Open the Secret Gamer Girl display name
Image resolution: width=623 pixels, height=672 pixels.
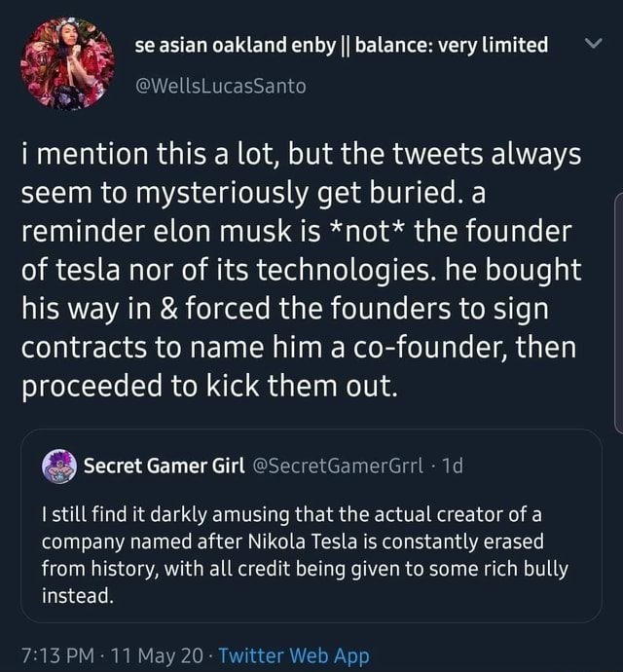click(x=162, y=466)
